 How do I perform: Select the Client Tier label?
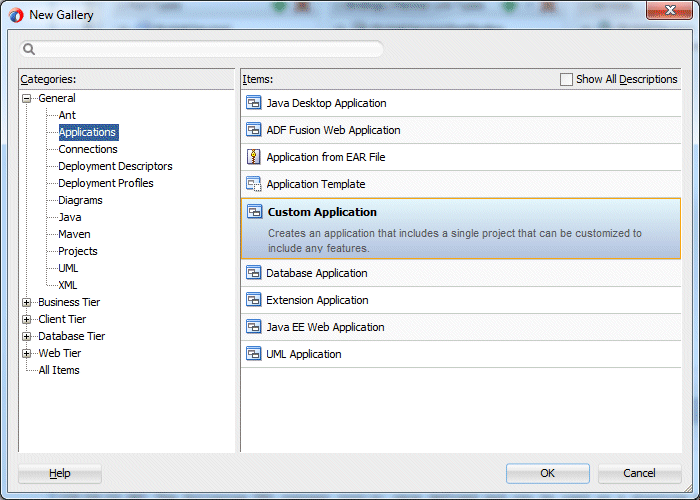coord(62,319)
